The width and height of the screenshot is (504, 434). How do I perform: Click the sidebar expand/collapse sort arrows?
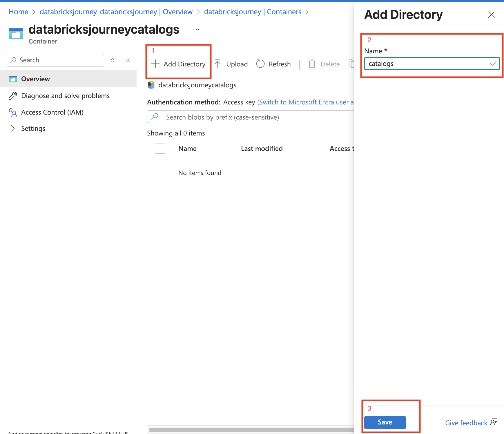click(x=113, y=60)
